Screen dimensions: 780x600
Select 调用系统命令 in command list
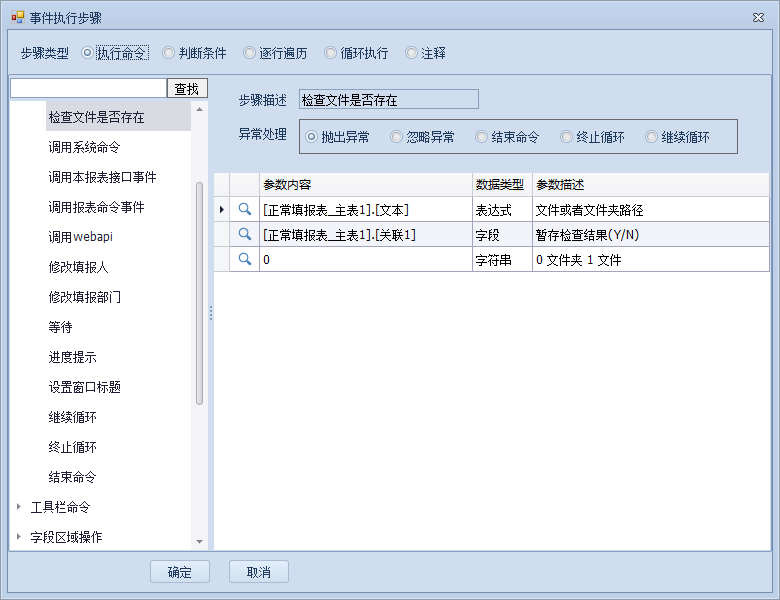(x=84, y=147)
